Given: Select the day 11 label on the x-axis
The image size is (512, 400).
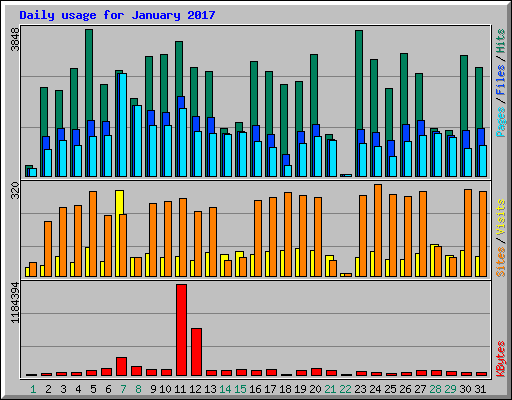Looking at the screenshot, I should [x=180, y=389].
